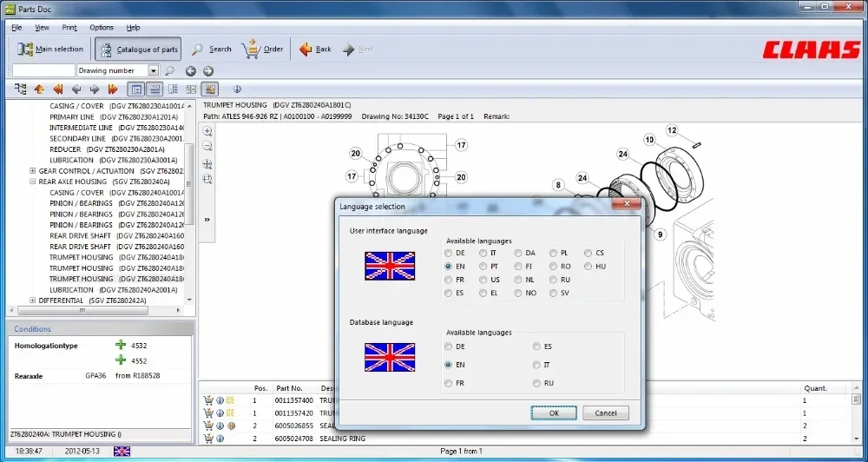
Task: Choose FR radio button for database language
Action: (449, 383)
